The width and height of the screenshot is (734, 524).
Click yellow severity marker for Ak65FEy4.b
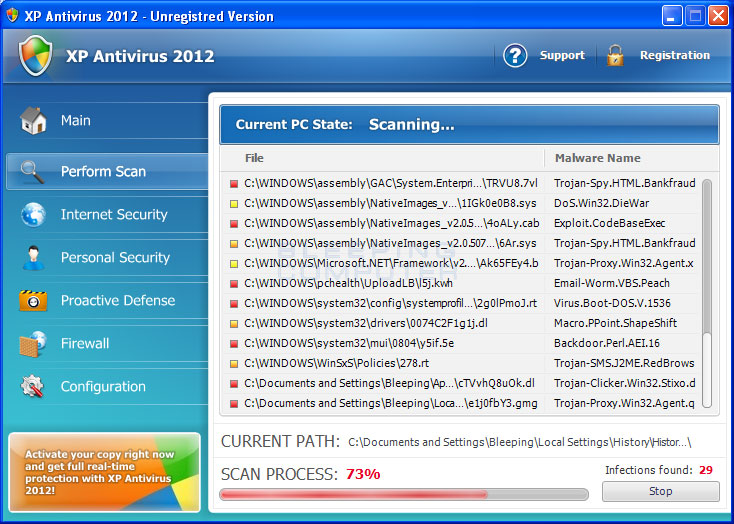point(234,264)
